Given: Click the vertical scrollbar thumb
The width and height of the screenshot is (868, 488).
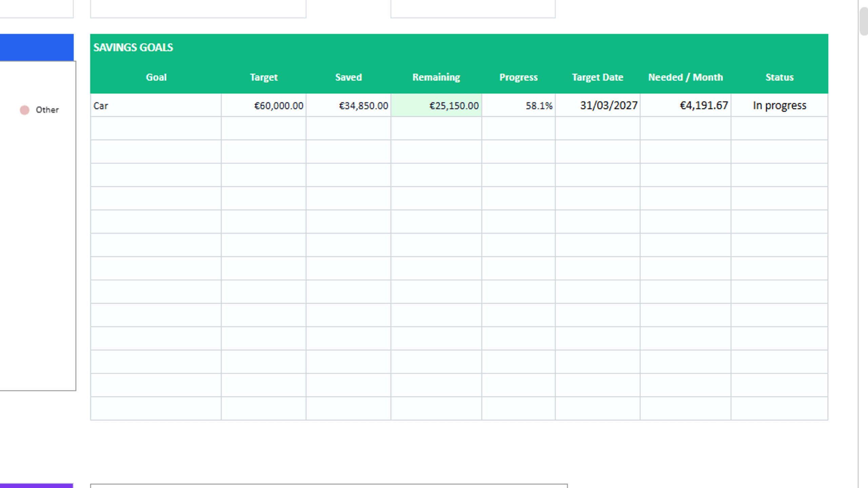Looking at the screenshot, I should pyautogui.click(x=864, y=21).
